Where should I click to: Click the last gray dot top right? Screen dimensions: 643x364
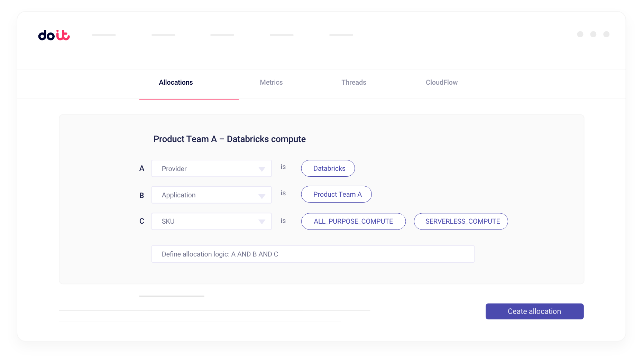[x=606, y=34]
